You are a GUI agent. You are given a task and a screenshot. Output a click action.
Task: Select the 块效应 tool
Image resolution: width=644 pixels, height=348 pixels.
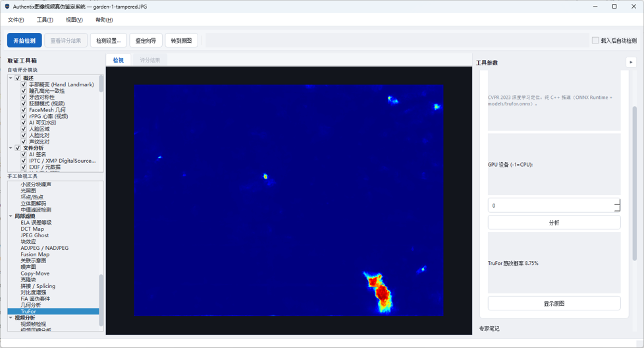tap(28, 242)
